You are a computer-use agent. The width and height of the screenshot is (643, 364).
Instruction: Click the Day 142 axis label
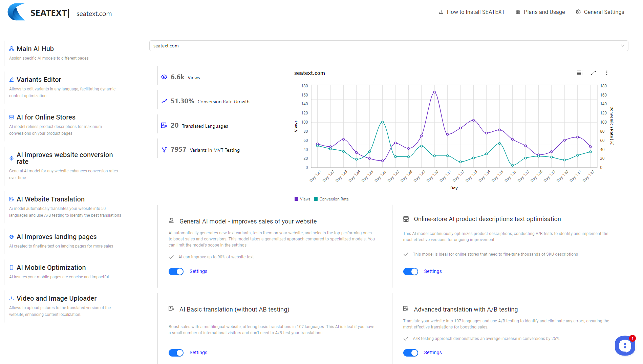click(588, 176)
